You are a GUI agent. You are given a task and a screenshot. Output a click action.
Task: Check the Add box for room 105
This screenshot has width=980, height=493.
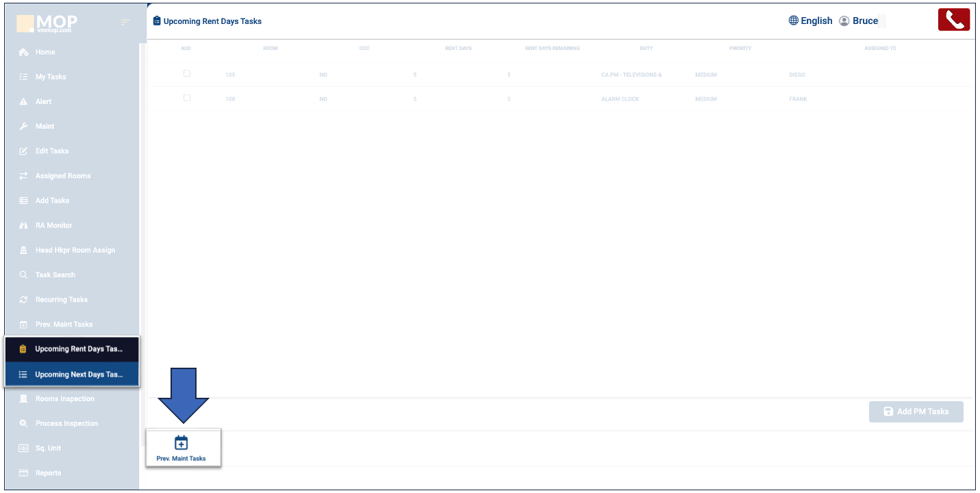point(187,73)
